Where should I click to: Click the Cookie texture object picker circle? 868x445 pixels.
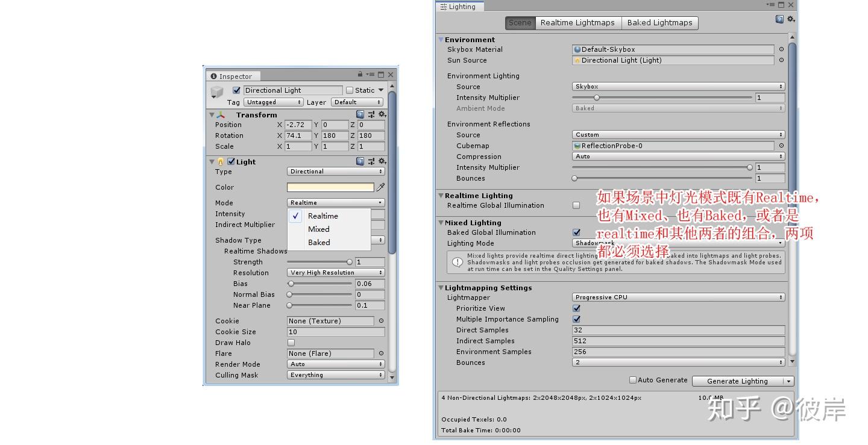click(381, 321)
